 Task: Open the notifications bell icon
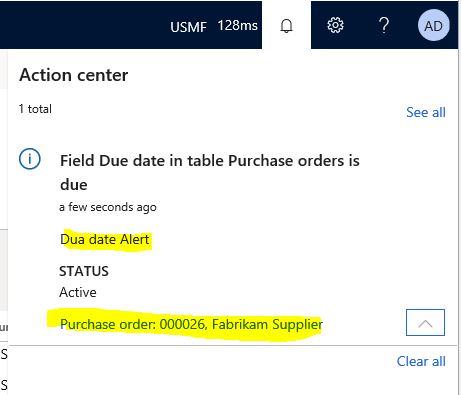pyautogui.click(x=286, y=25)
